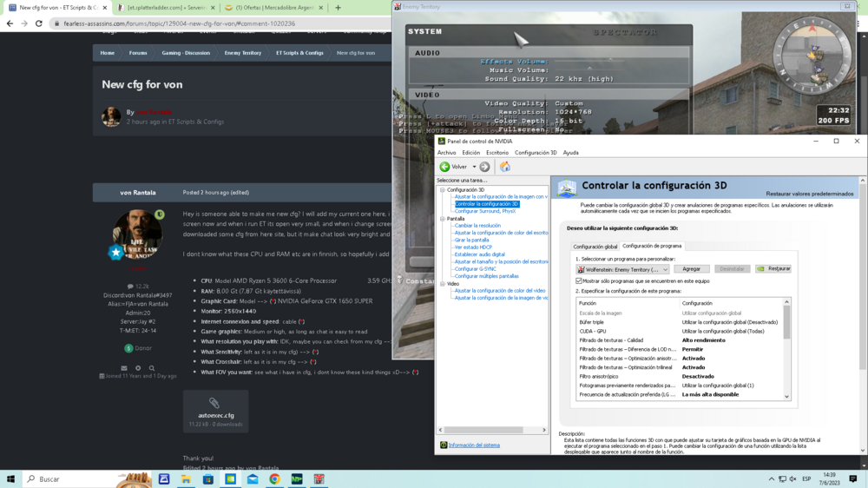Click the green dollar Donor icon
Screen dimensions: 868x488
point(128,348)
